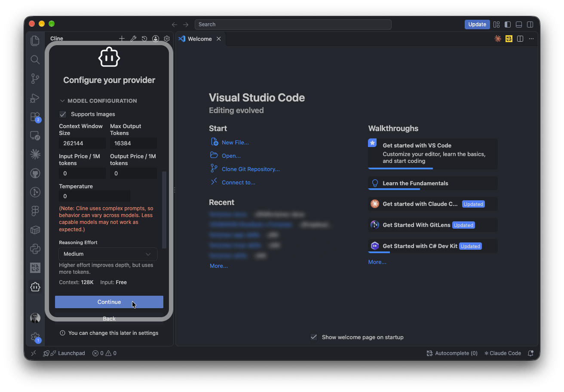Click yellow Kilo icon in editor title bar
Image resolution: width=564 pixels, height=392 pixels.
pyautogui.click(x=509, y=39)
